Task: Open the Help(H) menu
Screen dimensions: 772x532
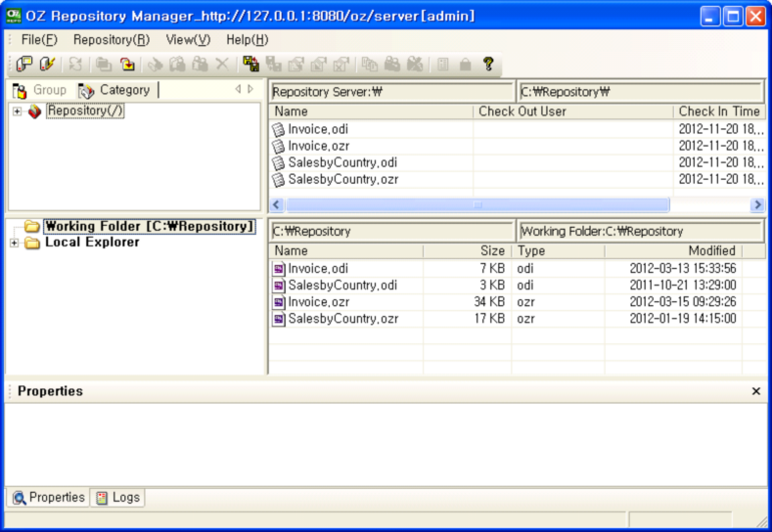Action: (x=248, y=40)
